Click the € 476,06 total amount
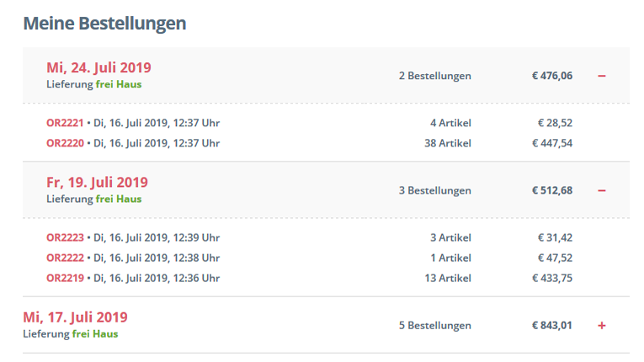Image resolution: width=644 pixels, height=362 pixels. (x=552, y=76)
